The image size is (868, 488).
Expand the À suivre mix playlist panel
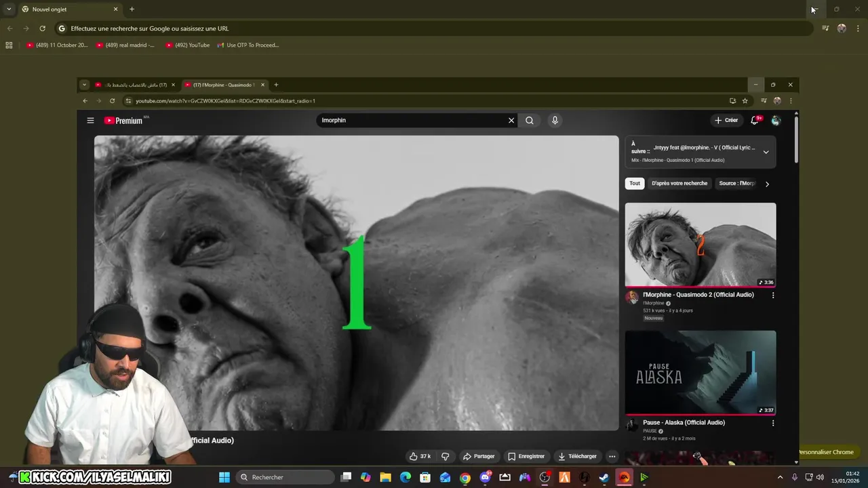(x=766, y=152)
